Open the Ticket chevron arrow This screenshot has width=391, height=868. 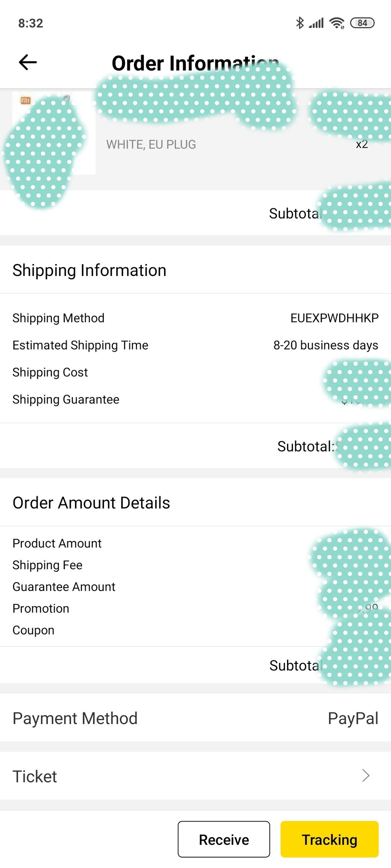(366, 775)
